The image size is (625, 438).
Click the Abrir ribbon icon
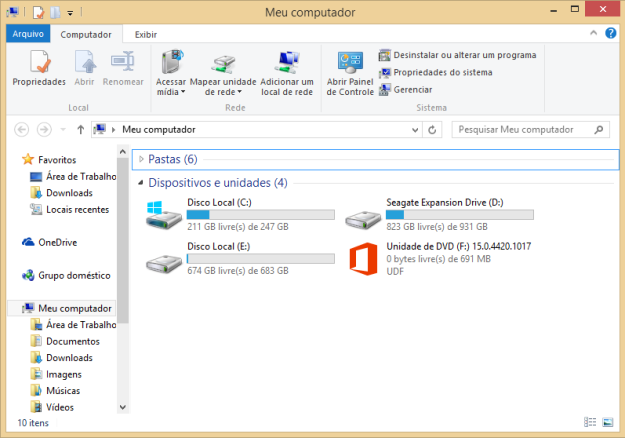pos(85,68)
